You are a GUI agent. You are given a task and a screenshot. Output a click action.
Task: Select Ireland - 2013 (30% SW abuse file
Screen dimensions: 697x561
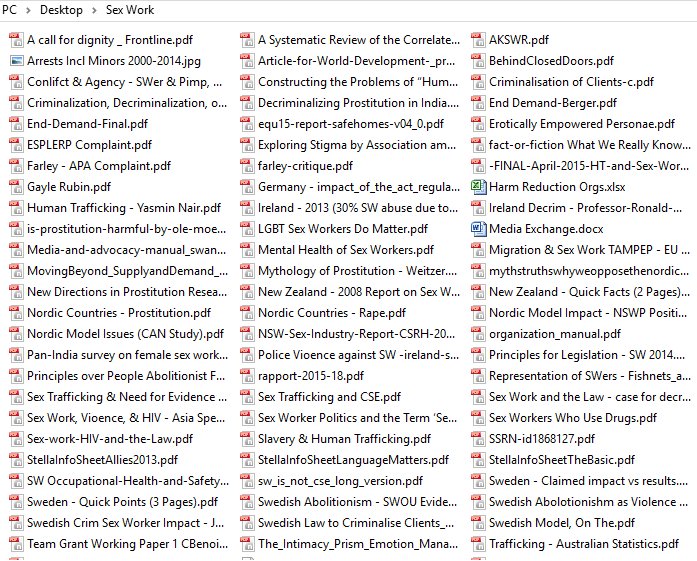[x=358, y=208]
